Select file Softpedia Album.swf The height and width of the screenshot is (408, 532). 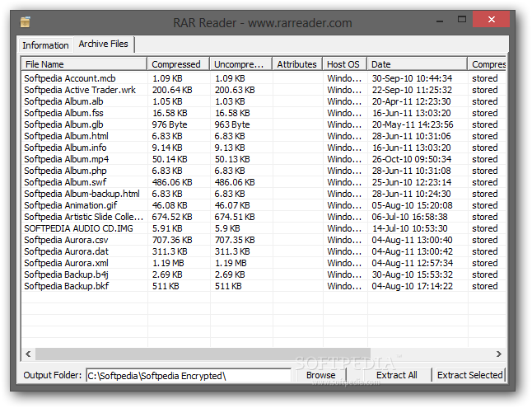(66, 182)
